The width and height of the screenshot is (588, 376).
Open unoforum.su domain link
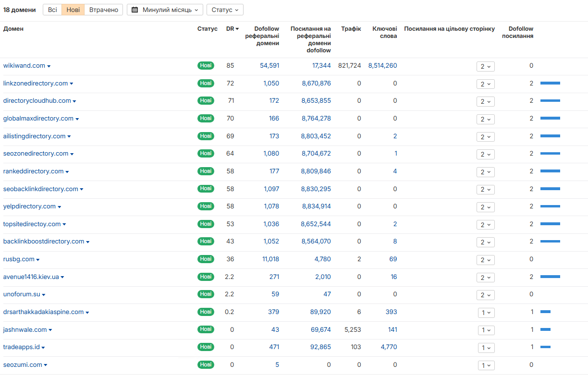click(x=22, y=294)
